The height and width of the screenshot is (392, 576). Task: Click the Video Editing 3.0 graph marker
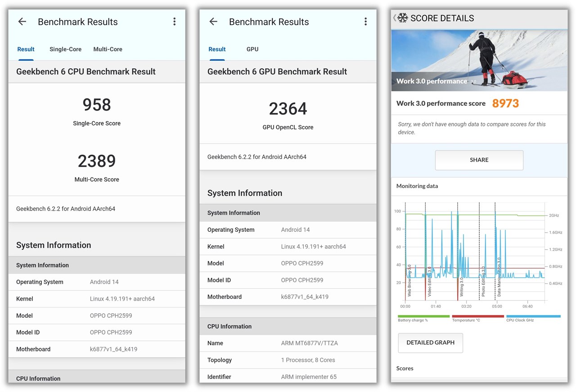tap(429, 281)
